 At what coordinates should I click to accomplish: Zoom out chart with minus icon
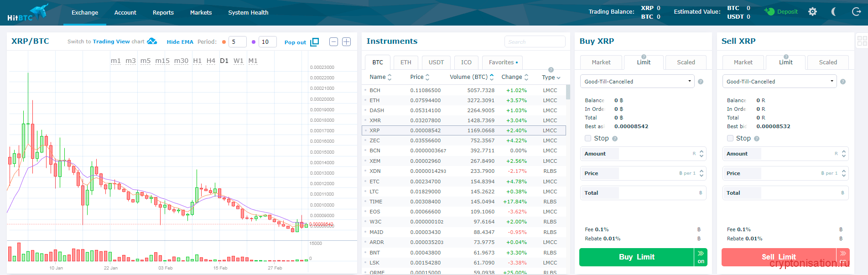tap(333, 42)
